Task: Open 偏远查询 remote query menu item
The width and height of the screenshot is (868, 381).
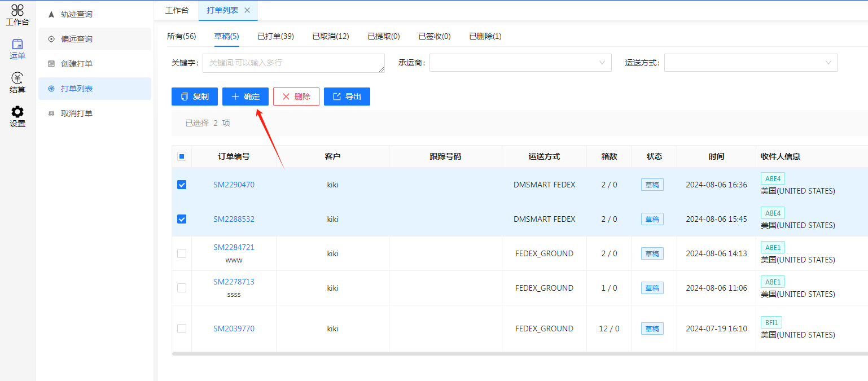Action: click(95, 39)
